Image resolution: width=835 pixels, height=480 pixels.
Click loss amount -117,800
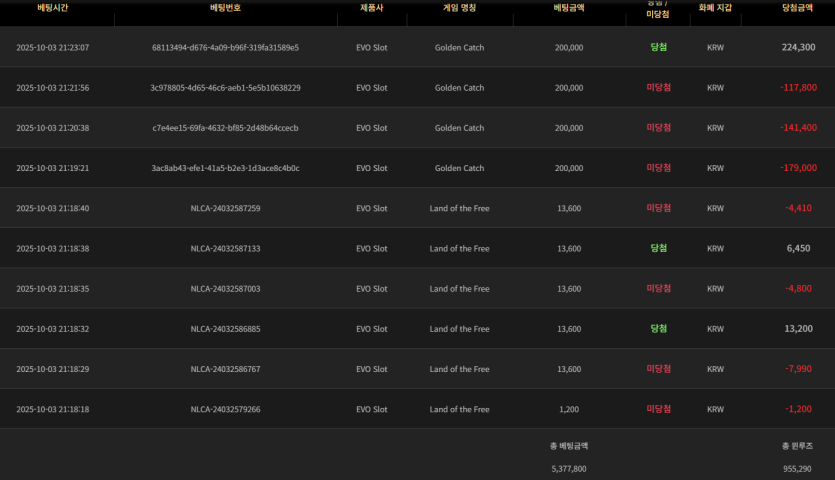(798, 87)
